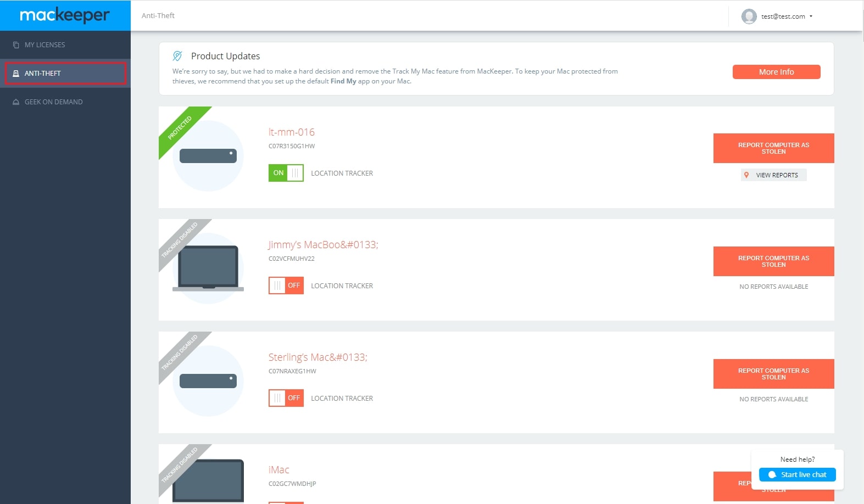Click the Sterling's Mac device name
This screenshot has width=864, height=504.
pyautogui.click(x=317, y=357)
